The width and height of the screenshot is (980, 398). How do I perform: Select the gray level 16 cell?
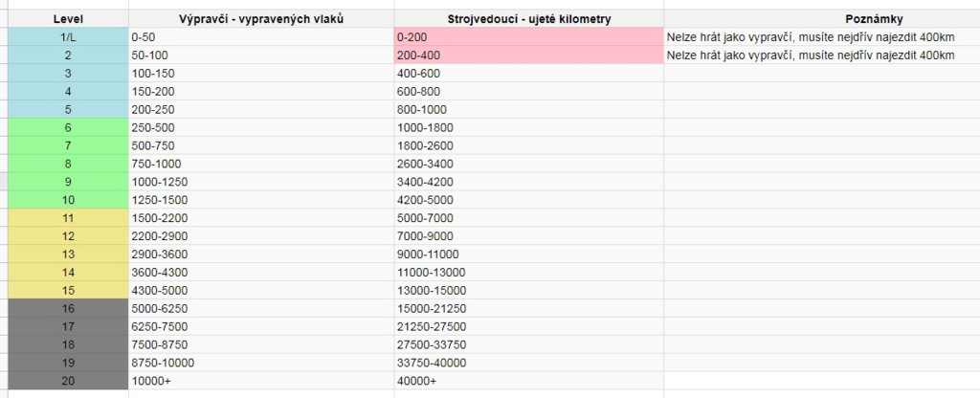(x=68, y=309)
